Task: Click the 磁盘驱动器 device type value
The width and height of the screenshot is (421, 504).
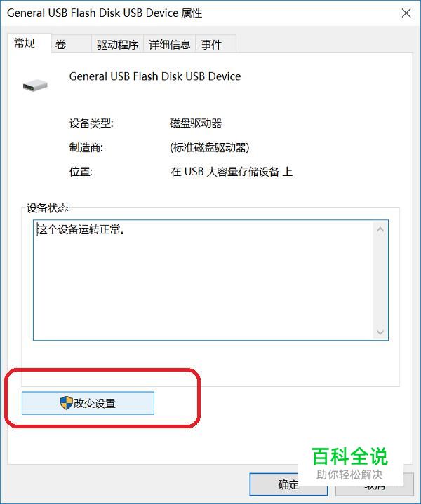Action: [196, 123]
